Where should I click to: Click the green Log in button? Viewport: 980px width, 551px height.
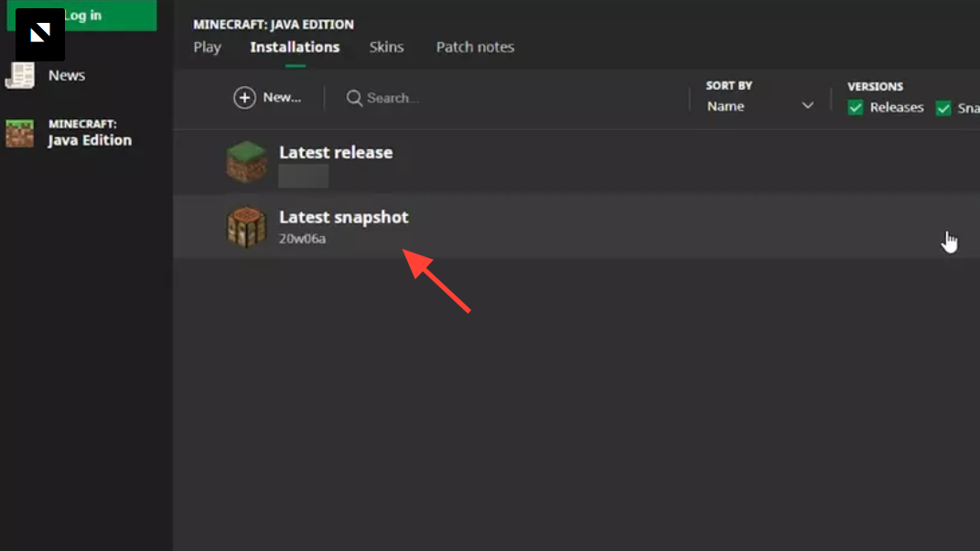(81, 15)
